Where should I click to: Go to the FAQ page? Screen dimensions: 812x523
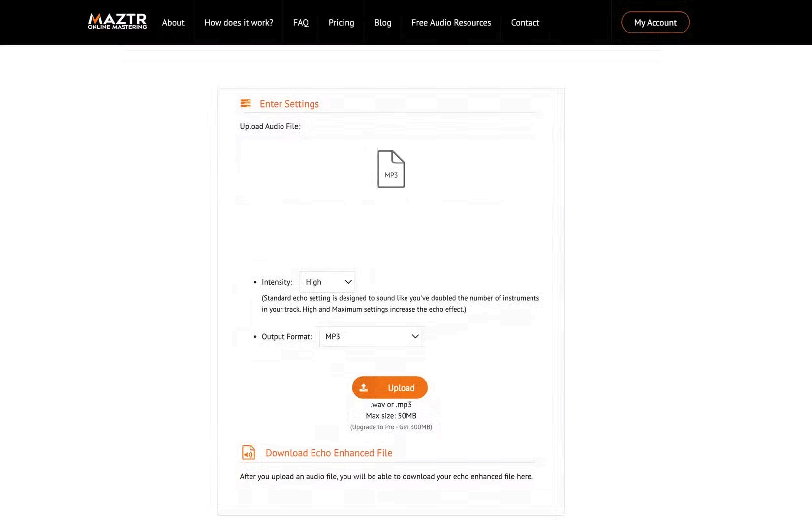pos(301,23)
